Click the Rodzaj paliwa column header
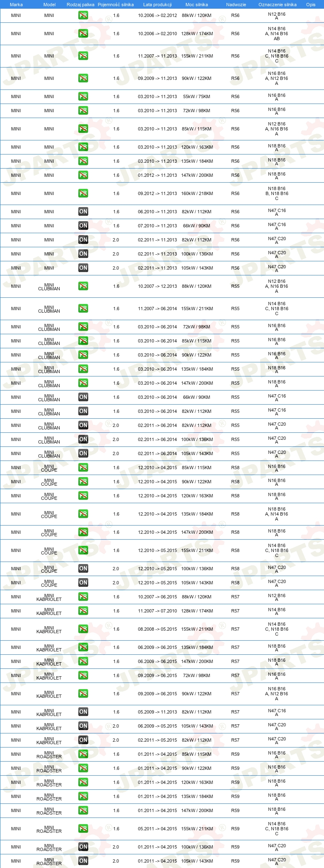 point(80,5)
